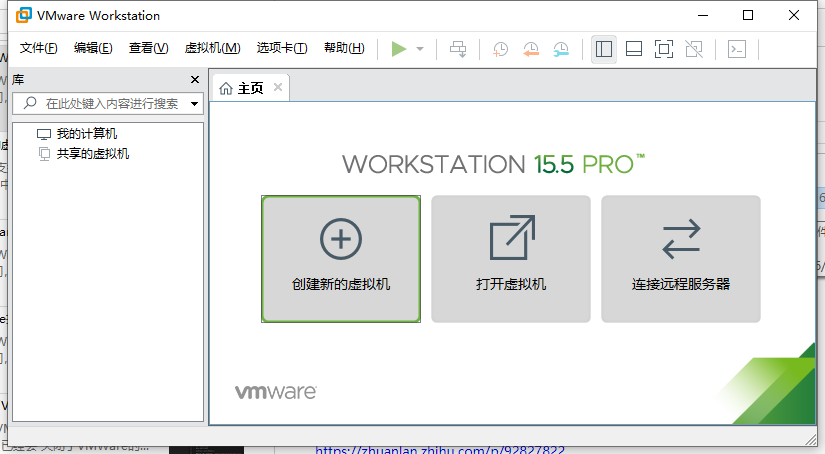Click the vmware logo at bottom
The width and height of the screenshot is (825, 454).
(275, 392)
